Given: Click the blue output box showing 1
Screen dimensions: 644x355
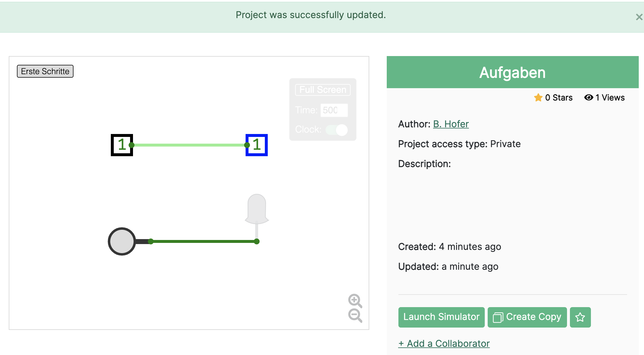Looking at the screenshot, I should [257, 145].
